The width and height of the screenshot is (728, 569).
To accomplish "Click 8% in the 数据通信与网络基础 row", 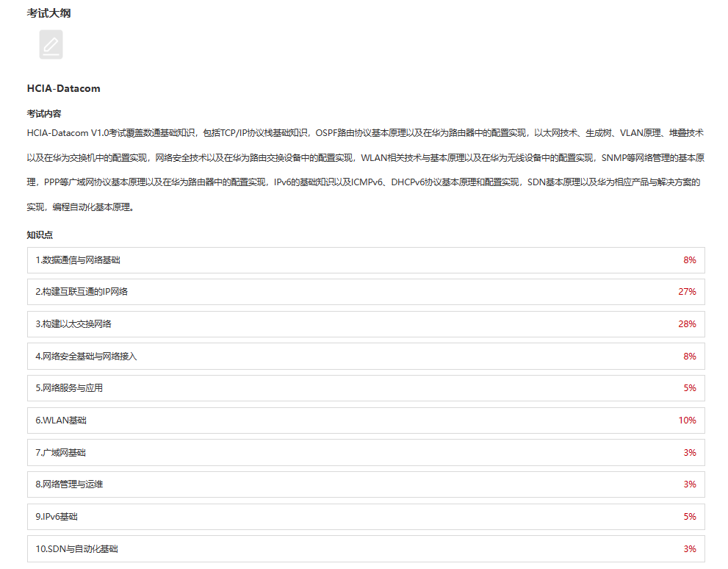I will [690, 260].
